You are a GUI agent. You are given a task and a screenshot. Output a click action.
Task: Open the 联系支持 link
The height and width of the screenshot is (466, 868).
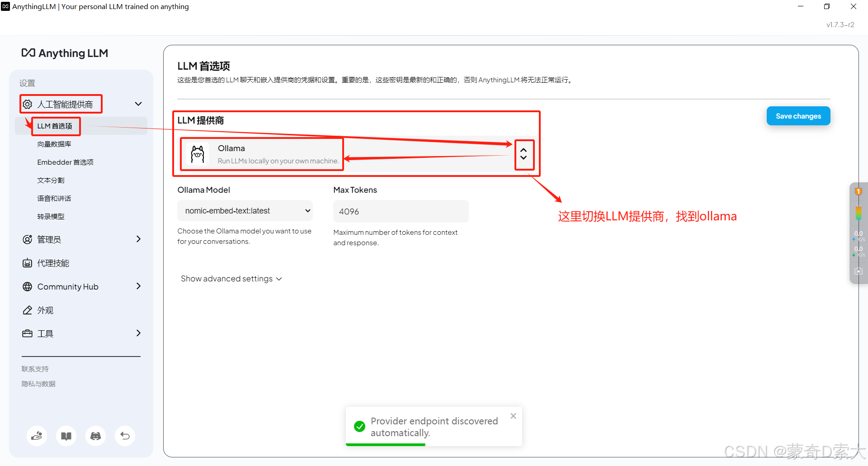tap(35, 368)
